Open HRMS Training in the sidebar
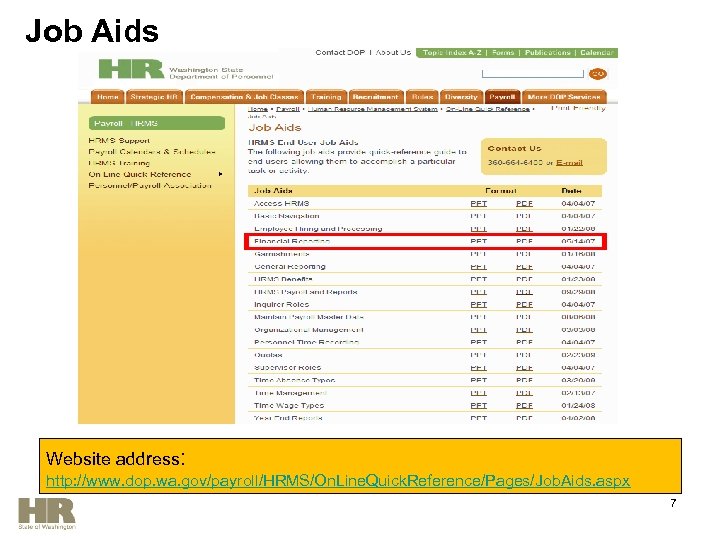This screenshot has width=720, height=540. click(119, 163)
